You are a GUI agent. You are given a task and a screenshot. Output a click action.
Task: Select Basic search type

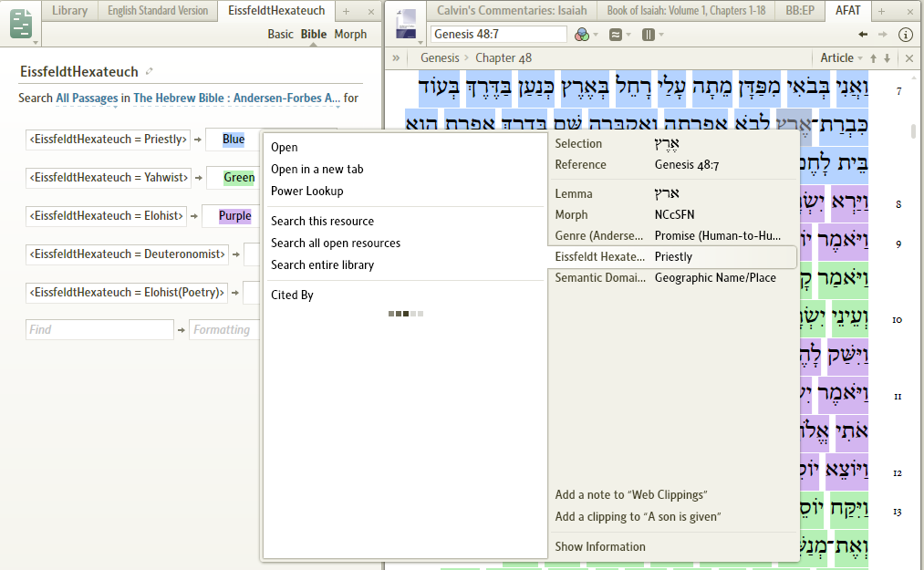(x=280, y=34)
